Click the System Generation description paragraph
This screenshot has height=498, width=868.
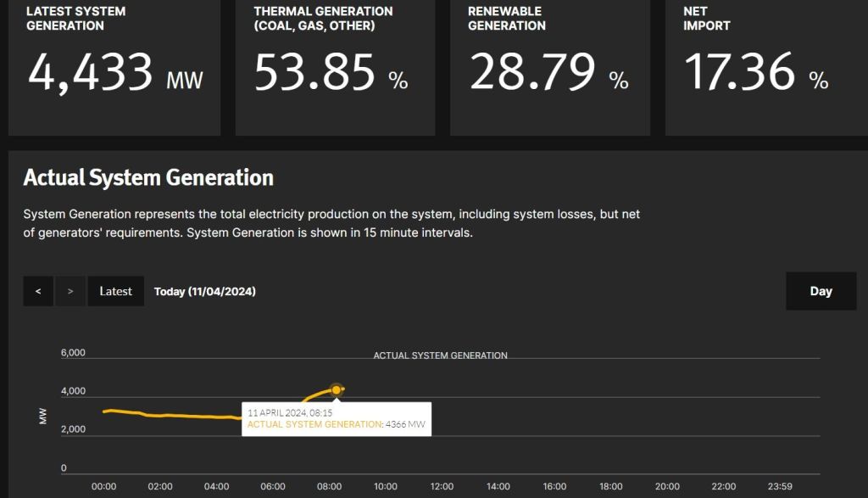click(331, 223)
